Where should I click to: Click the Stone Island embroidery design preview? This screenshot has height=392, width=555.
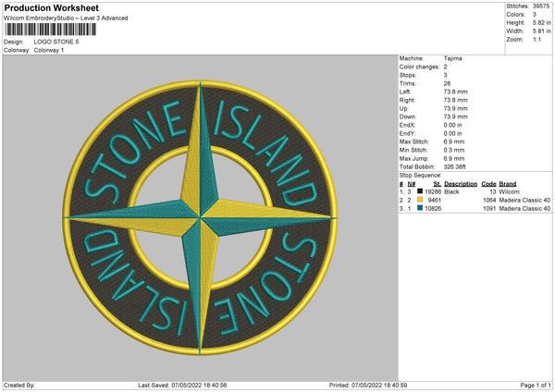201,218
